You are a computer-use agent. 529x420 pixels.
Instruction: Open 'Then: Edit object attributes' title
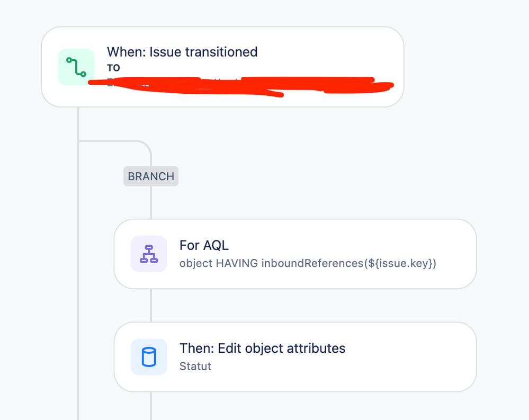coord(263,348)
